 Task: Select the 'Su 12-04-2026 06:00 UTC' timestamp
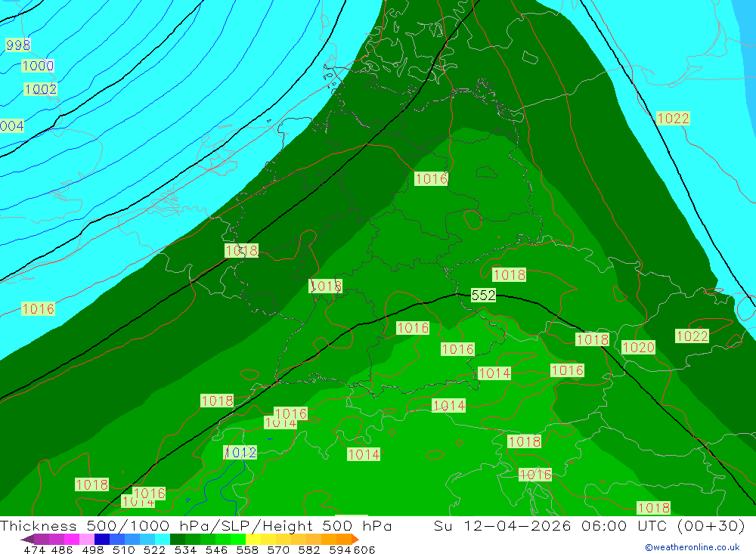click(550, 525)
